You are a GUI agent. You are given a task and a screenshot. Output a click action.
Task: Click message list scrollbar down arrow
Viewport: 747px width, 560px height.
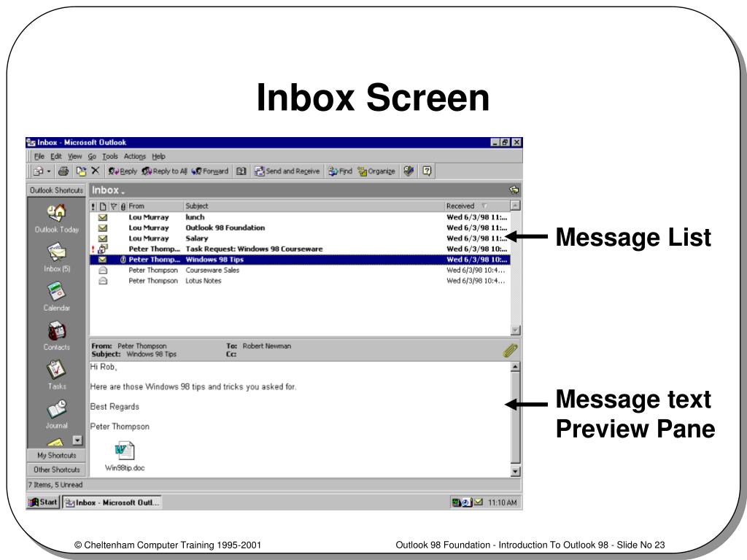pyautogui.click(x=516, y=330)
